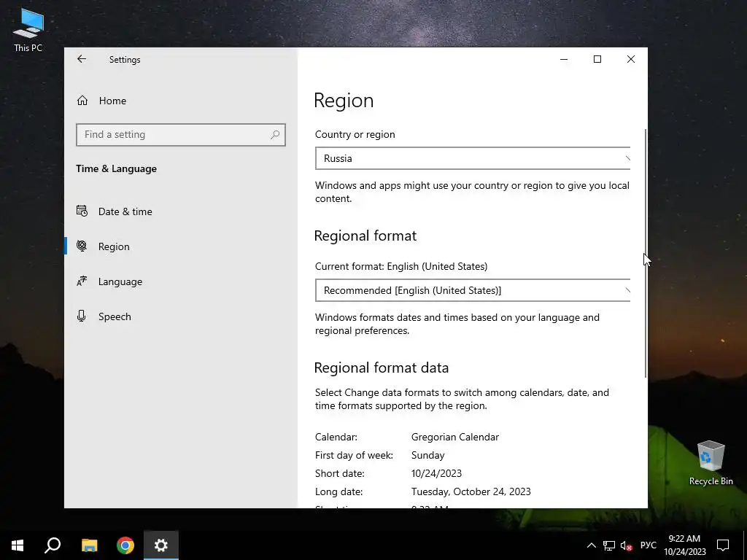Open Language settings

coord(181,281)
